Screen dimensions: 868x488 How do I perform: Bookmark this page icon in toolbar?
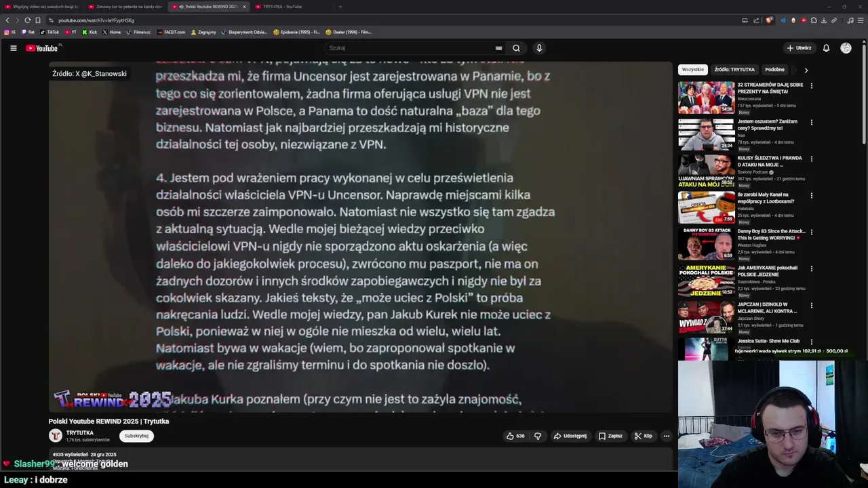38,20
